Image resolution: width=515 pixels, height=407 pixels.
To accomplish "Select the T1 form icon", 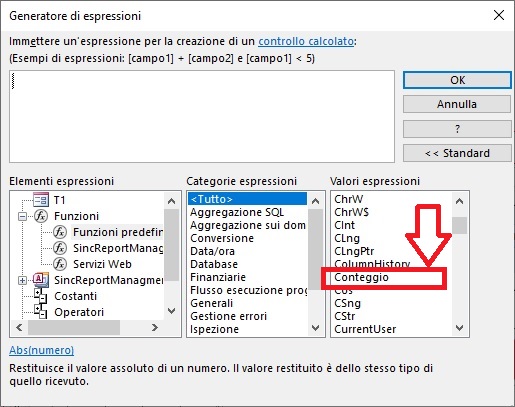I will pos(41,200).
